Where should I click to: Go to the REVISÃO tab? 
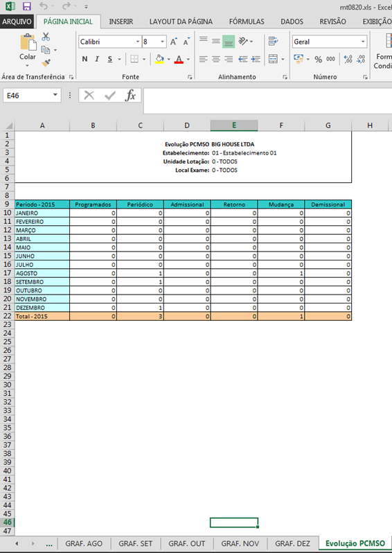coord(332,21)
